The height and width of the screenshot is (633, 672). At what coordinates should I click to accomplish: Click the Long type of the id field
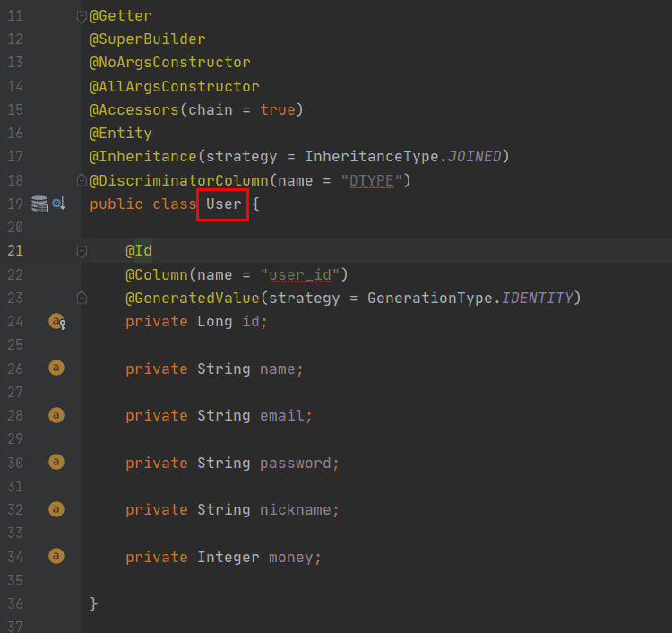215,322
